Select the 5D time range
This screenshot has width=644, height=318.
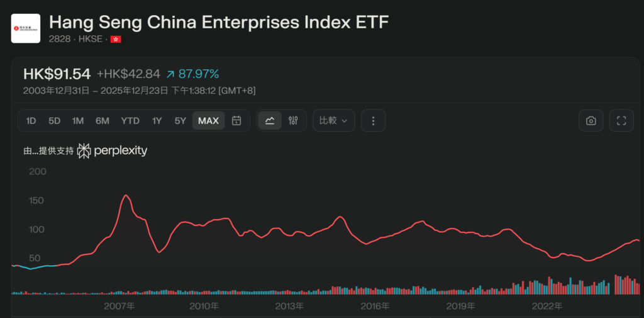pyautogui.click(x=54, y=121)
